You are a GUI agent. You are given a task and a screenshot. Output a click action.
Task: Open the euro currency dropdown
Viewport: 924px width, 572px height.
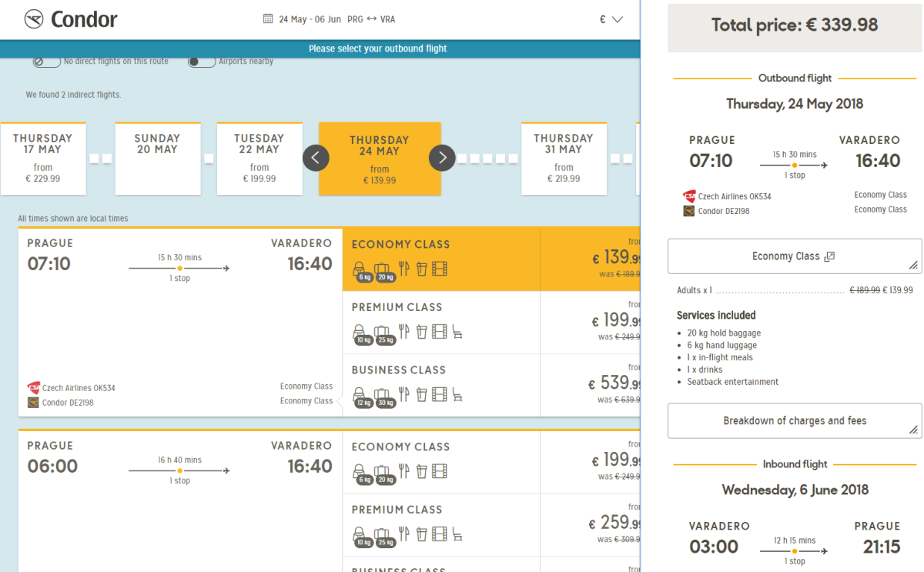(611, 20)
